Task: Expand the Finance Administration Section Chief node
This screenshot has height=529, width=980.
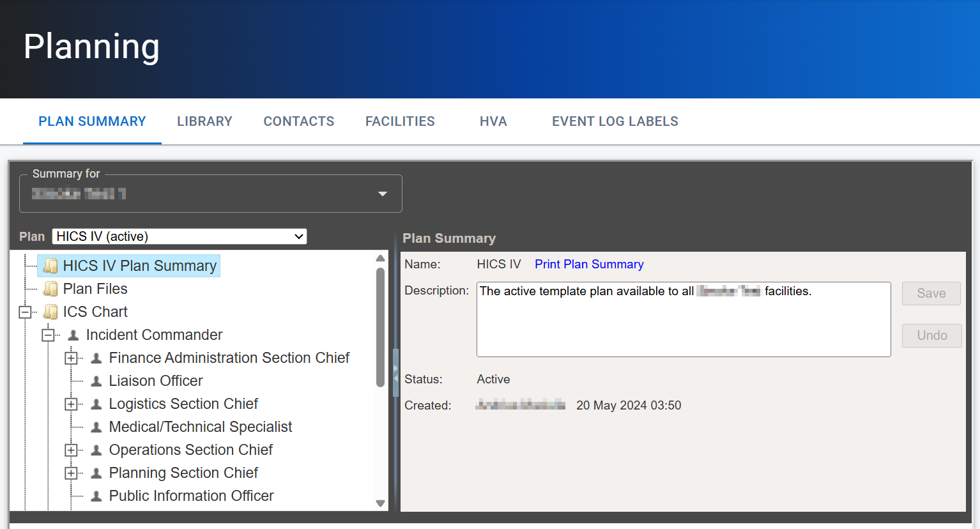Action: click(x=72, y=357)
